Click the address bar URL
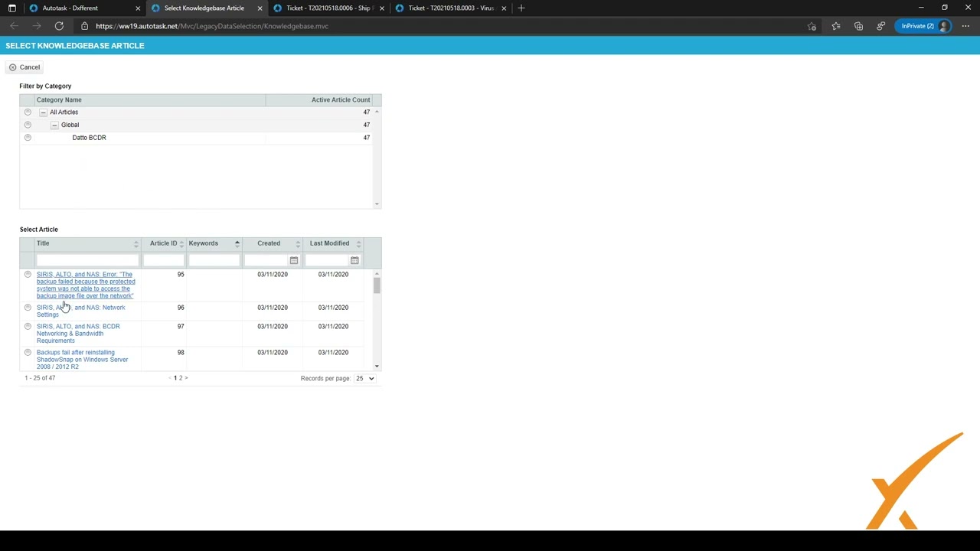 (212, 26)
